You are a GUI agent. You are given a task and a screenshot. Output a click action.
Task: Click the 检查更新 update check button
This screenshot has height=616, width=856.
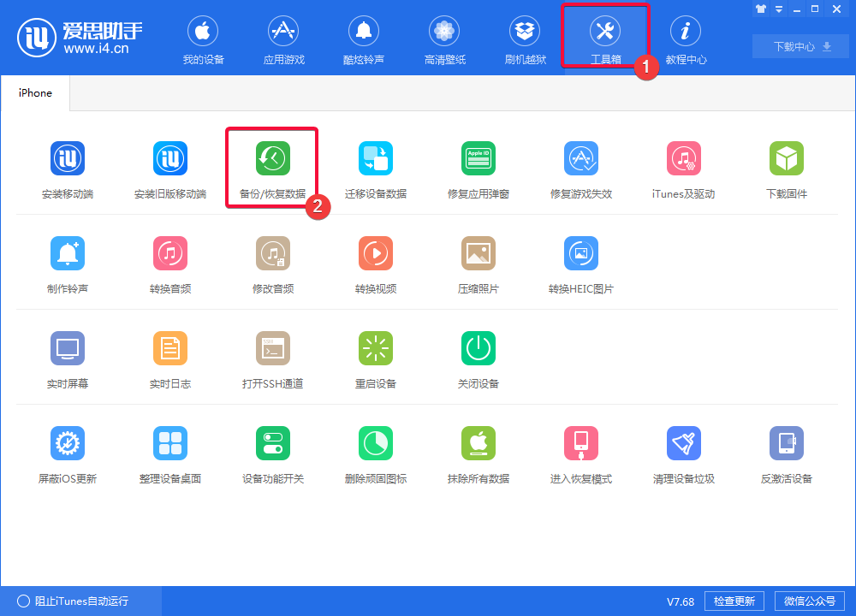click(x=734, y=601)
